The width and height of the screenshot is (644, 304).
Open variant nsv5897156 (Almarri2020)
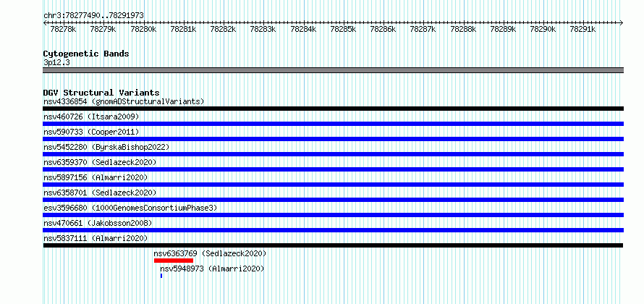(x=96, y=177)
